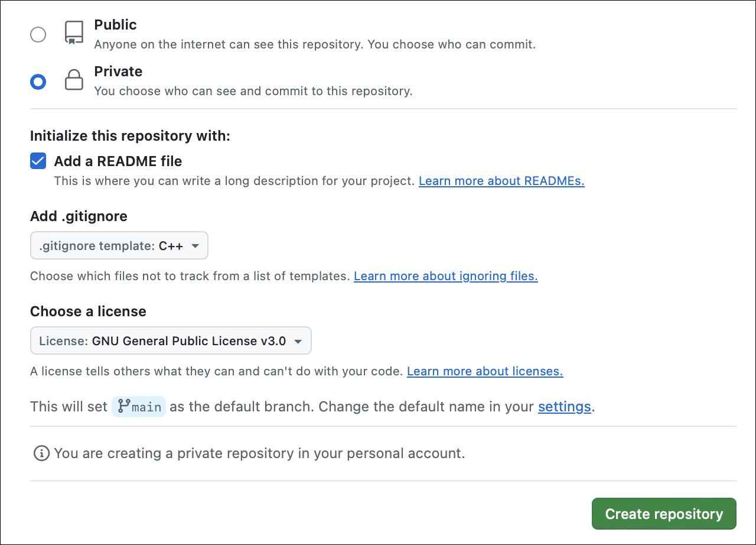756x545 pixels.
Task: Follow the Learn more about ignoring files link
Action: point(445,276)
